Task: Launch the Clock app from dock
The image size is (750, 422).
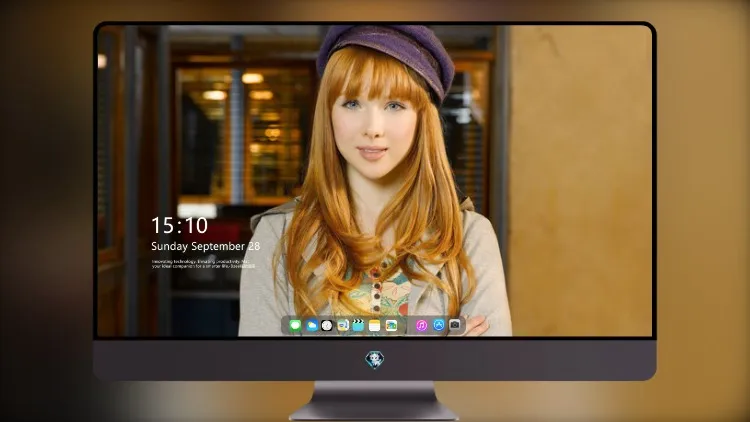Action: (x=327, y=326)
